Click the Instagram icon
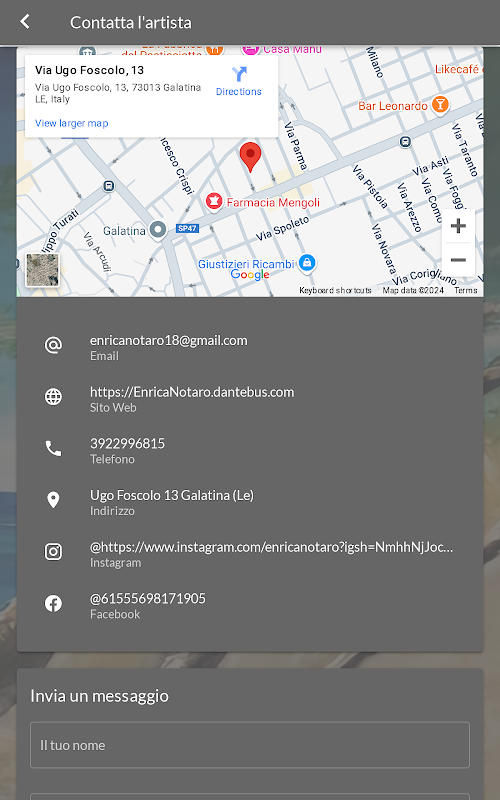 [53, 552]
